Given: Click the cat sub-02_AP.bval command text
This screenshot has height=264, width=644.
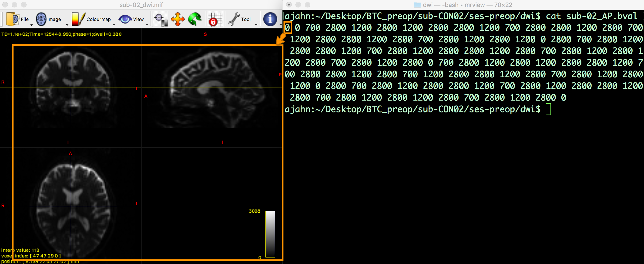Looking at the screenshot, I should (x=591, y=16).
